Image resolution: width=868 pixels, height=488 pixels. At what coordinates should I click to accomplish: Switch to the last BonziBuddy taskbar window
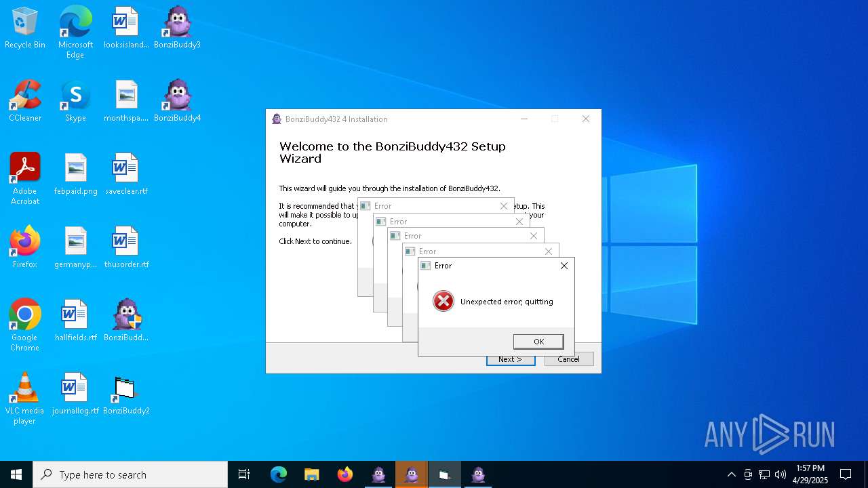click(478, 474)
